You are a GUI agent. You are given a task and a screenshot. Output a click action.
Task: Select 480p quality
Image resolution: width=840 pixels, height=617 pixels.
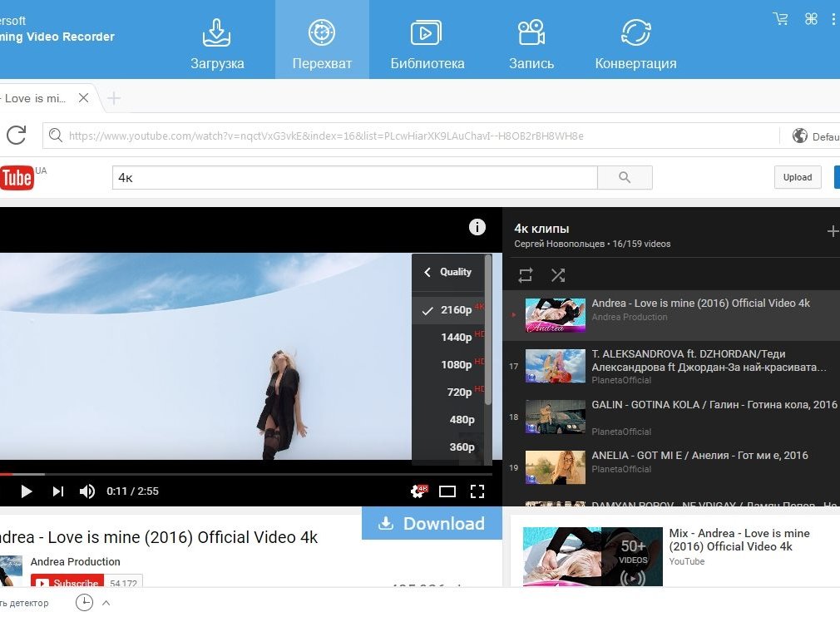click(x=448, y=419)
